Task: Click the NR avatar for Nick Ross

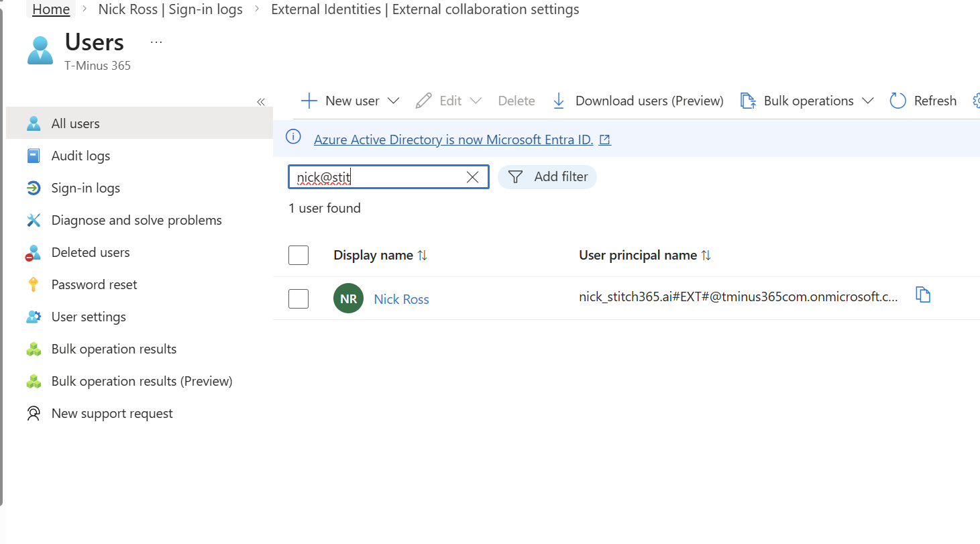Action: coord(348,299)
